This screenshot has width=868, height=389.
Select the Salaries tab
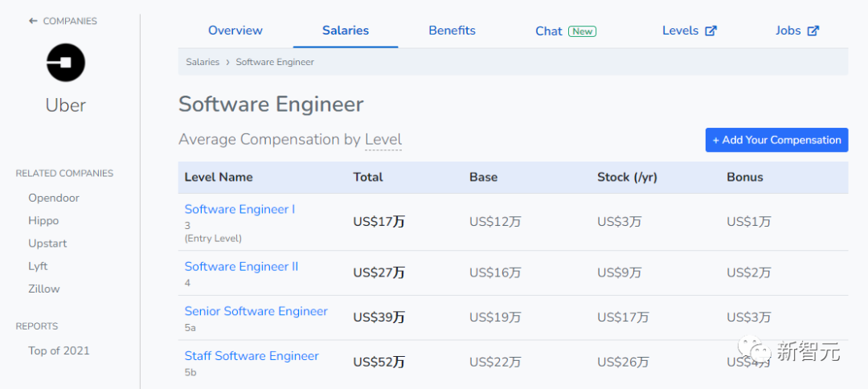346,31
